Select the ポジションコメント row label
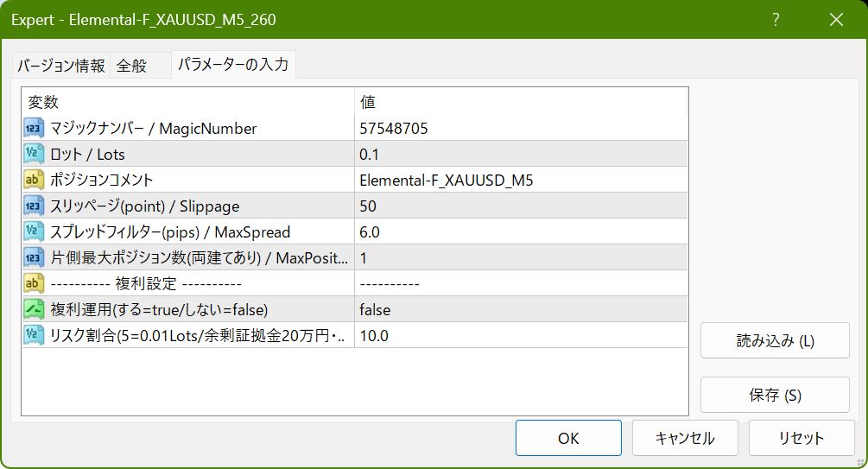Viewport: 868px width, 469px height. [x=101, y=180]
